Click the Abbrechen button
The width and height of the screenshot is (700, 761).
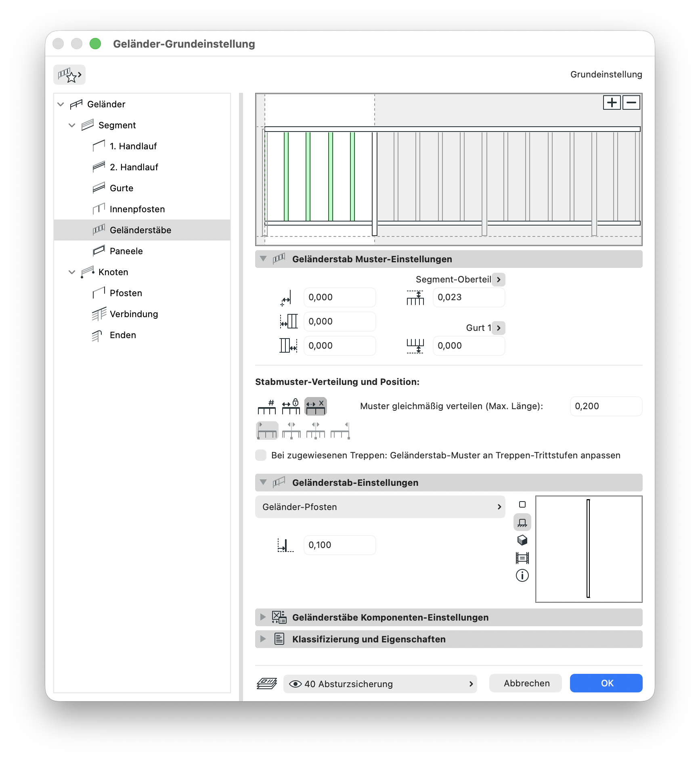tap(526, 683)
